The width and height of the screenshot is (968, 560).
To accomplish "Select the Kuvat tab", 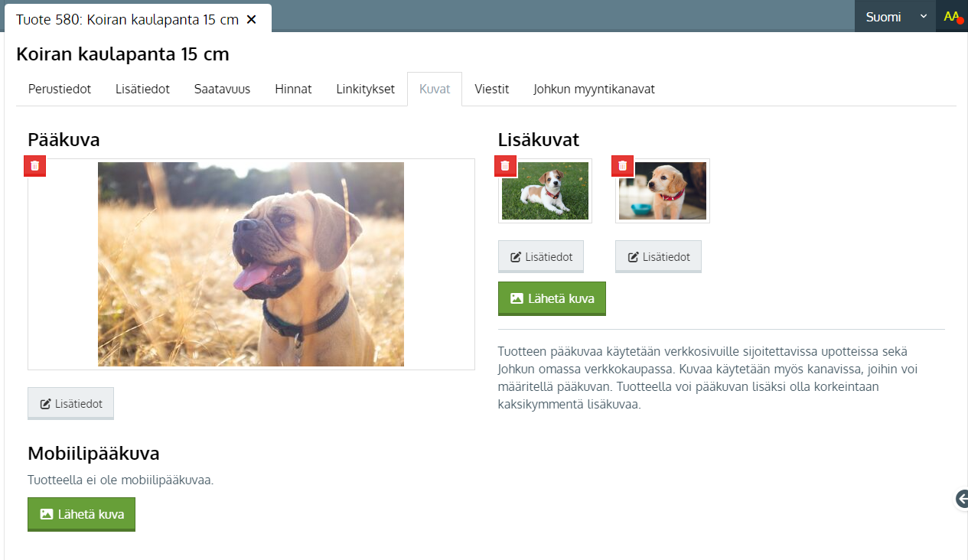I will (x=435, y=90).
